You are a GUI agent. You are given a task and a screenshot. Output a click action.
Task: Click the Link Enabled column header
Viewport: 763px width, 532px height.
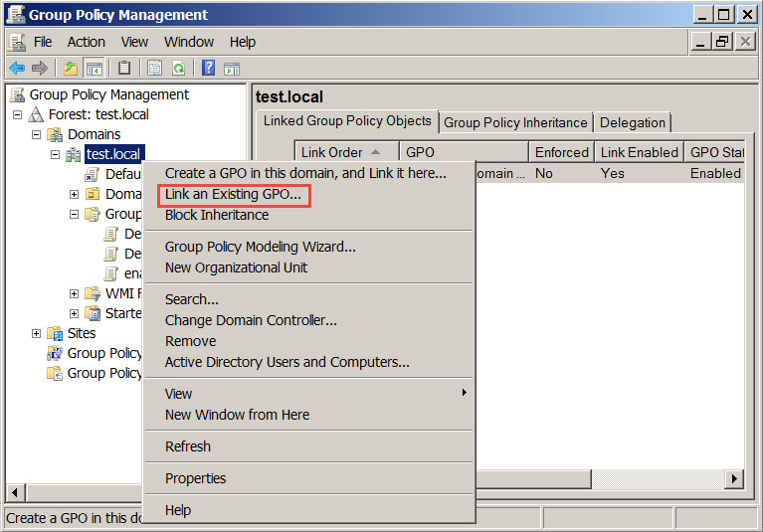click(639, 153)
